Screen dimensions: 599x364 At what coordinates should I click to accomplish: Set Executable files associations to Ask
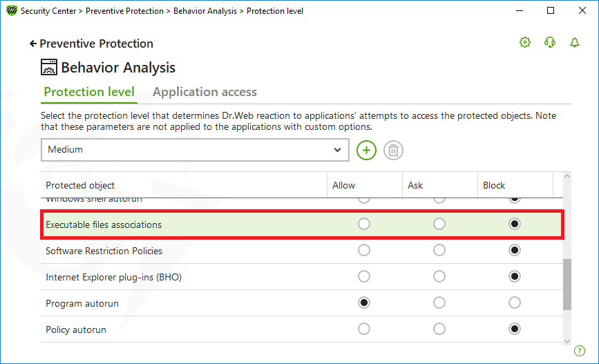click(439, 224)
